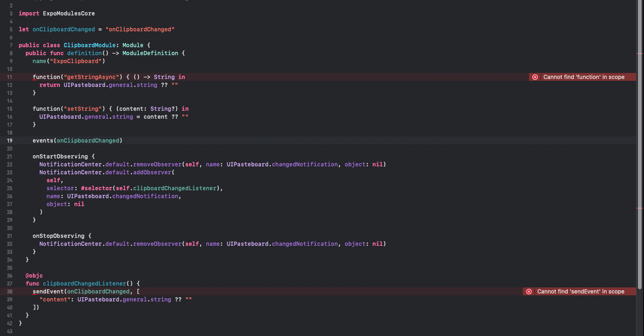The height and width of the screenshot is (336, 644).
Task: Click line number 38 in the gutter
Action: pyautogui.click(x=10, y=292)
